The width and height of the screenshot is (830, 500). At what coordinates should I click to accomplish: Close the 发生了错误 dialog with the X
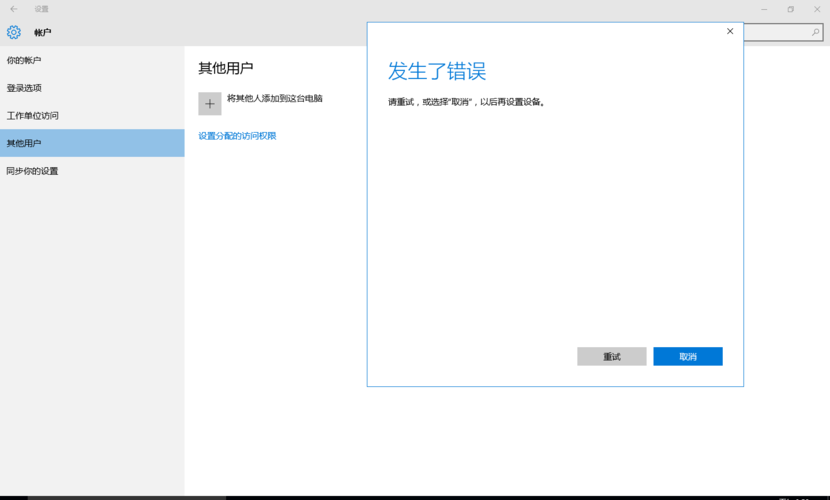[730, 31]
